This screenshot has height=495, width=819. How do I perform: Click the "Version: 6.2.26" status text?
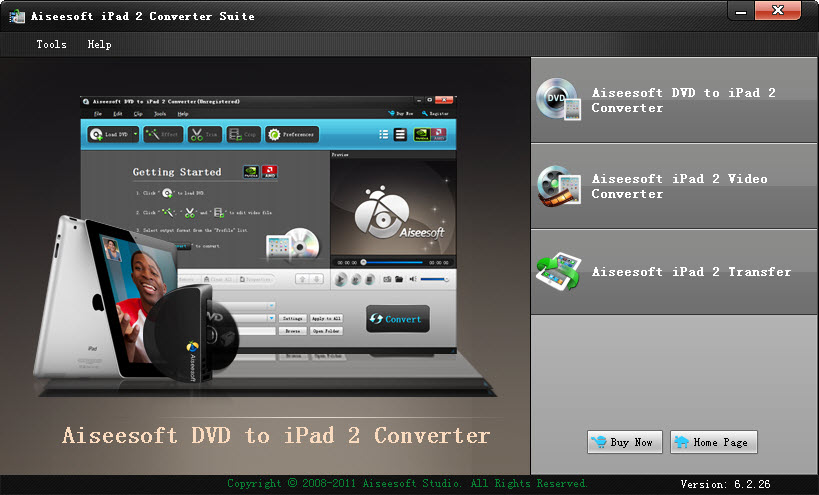coord(725,484)
